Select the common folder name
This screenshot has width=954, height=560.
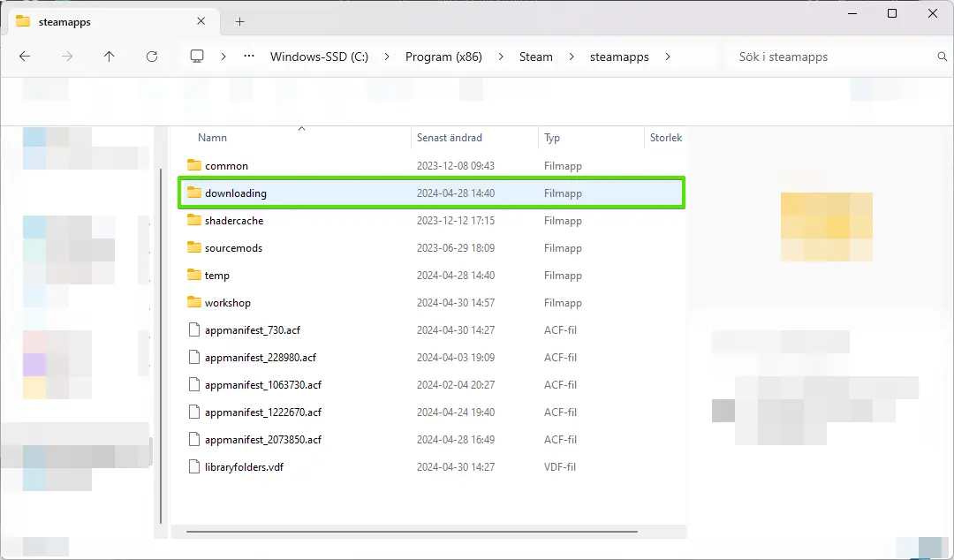coord(226,165)
